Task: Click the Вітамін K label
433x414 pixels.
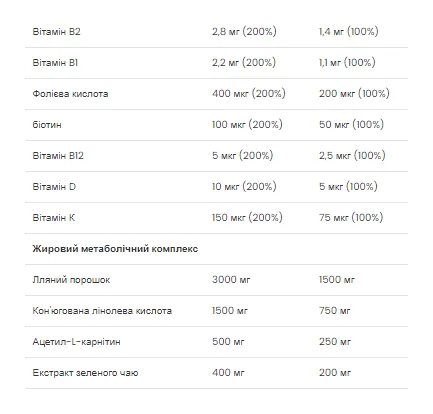Action: click(54, 218)
